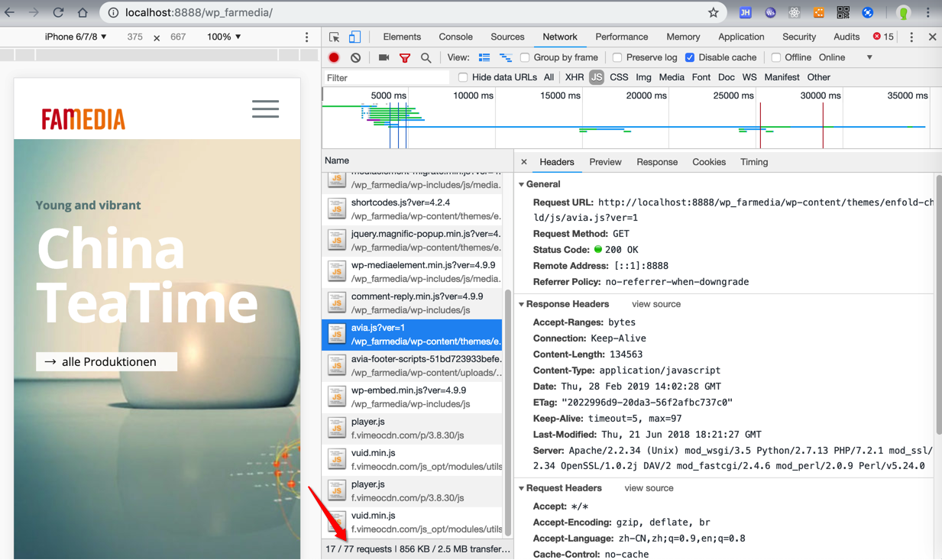
Task: Enable Preserve log checkbox
Action: point(617,58)
